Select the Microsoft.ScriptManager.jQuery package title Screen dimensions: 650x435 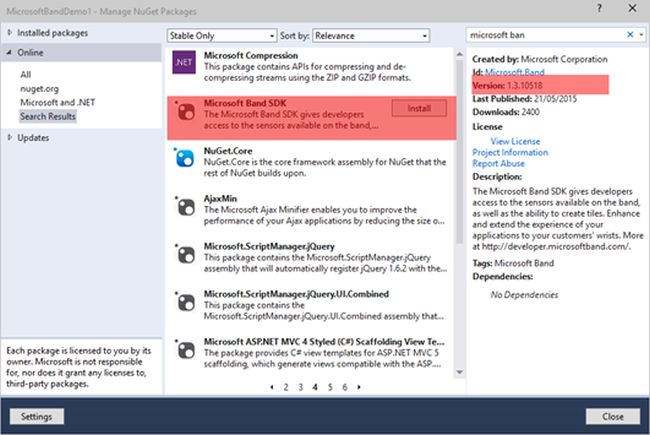pyautogui.click(x=269, y=246)
